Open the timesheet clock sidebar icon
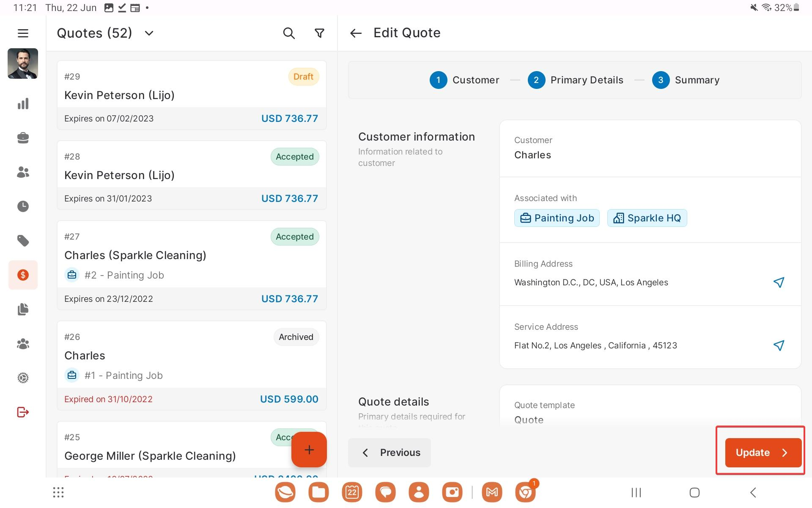Screen dimensions: 812x508 coord(23,206)
